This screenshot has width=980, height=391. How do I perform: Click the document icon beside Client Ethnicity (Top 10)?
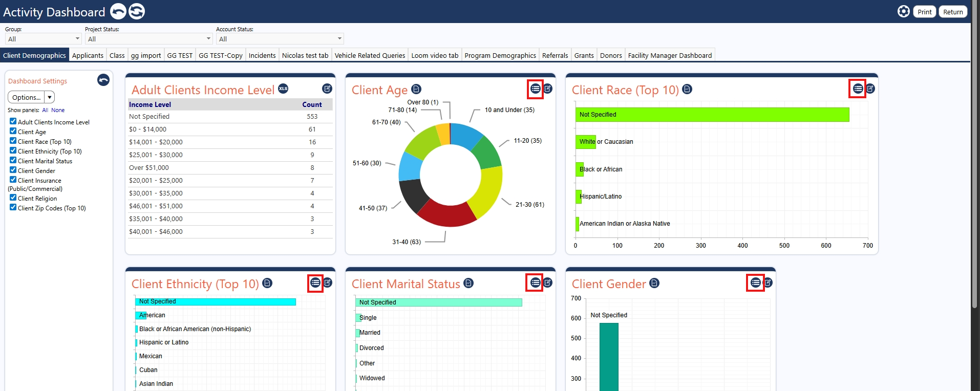(x=267, y=283)
